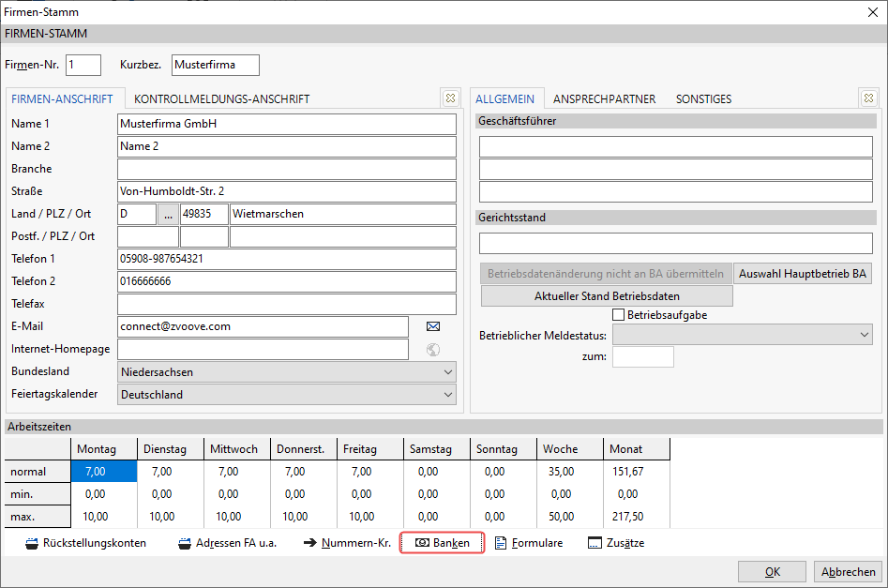
Task: Click the globe icon beside Internet-Homepage
Action: (433, 350)
